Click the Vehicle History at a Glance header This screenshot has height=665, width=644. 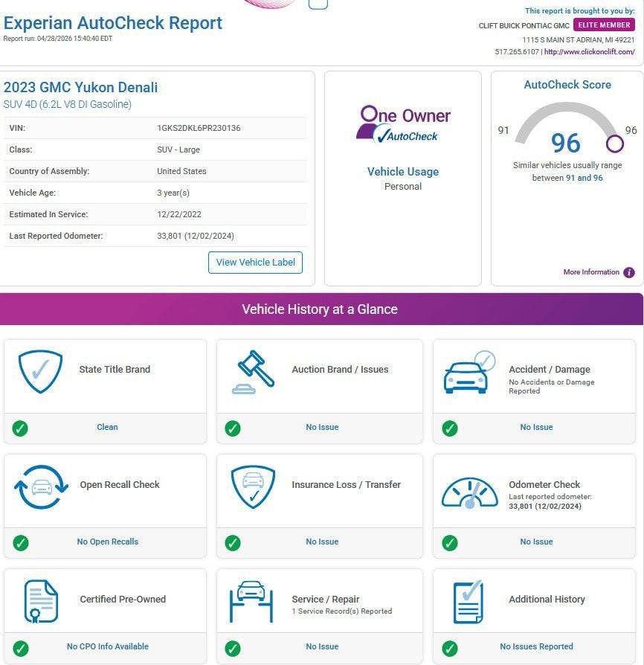(320, 309)
